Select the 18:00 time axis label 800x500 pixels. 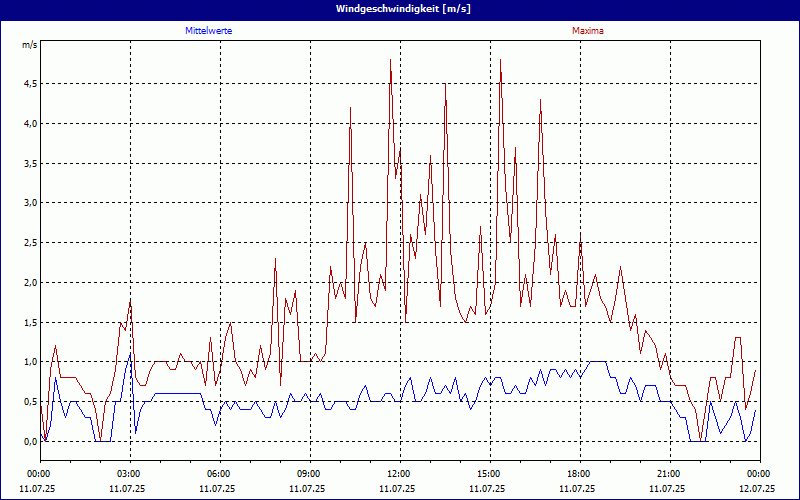click(579, 474)
